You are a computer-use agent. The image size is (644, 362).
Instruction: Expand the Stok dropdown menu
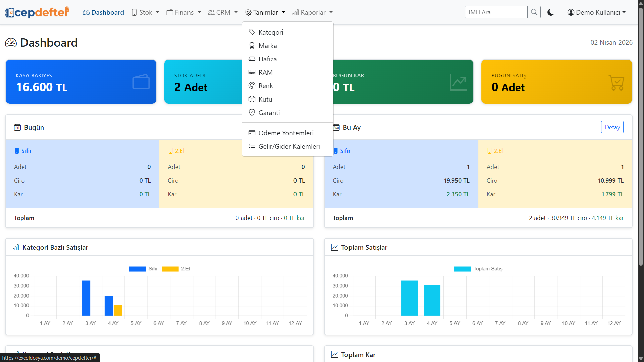pyautogui.click(x=146, y=12)
